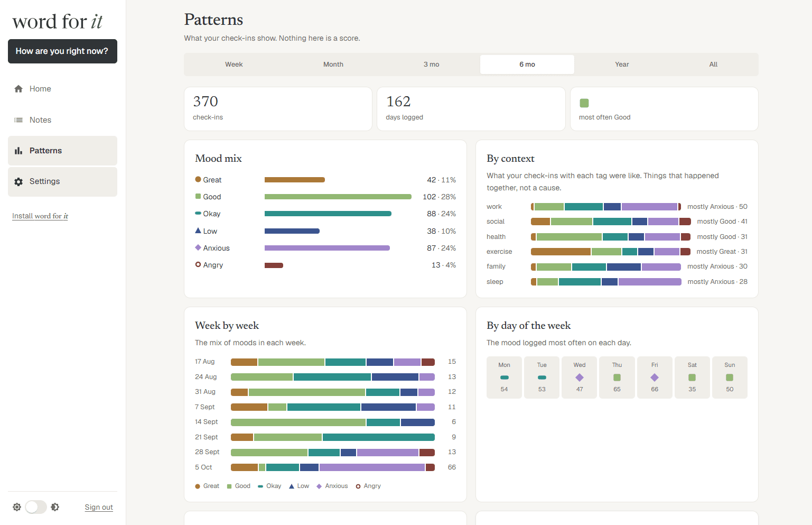Click Thursday's Good square icon
The height and width of the screenshot is (525, 812).
coord(617,377)
